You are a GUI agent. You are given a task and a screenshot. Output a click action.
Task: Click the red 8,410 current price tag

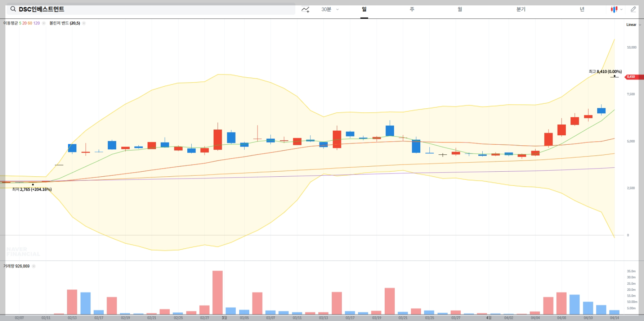coord(634,77)
